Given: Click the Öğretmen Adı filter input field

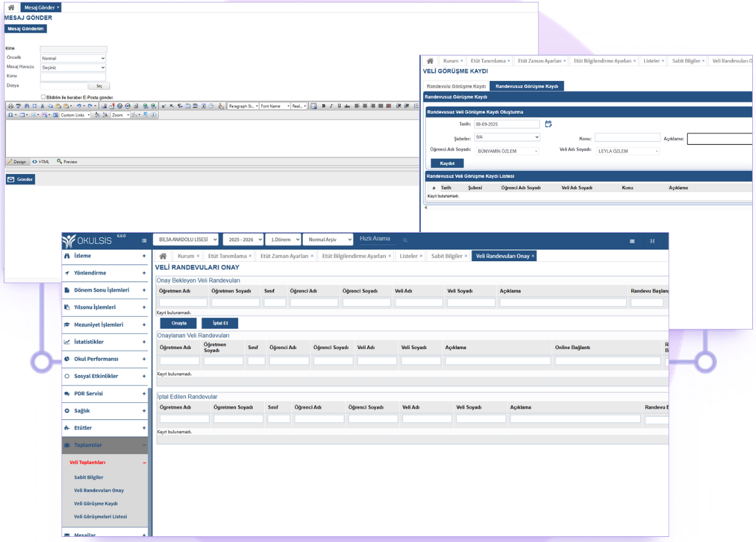Looking at the screenshot, I should point(183,303).
